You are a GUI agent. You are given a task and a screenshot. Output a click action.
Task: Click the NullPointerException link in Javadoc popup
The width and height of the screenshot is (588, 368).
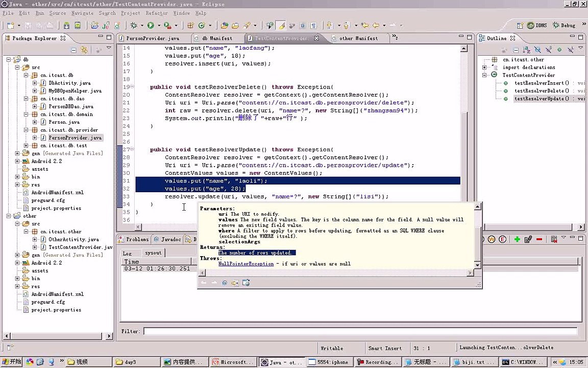(246, 264)
